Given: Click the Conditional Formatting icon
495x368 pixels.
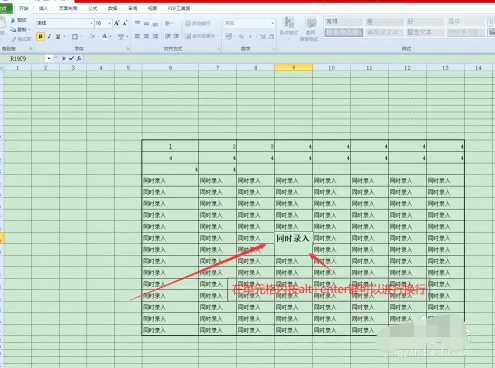Looking at the screenshot, I should (x=289, y=27).
